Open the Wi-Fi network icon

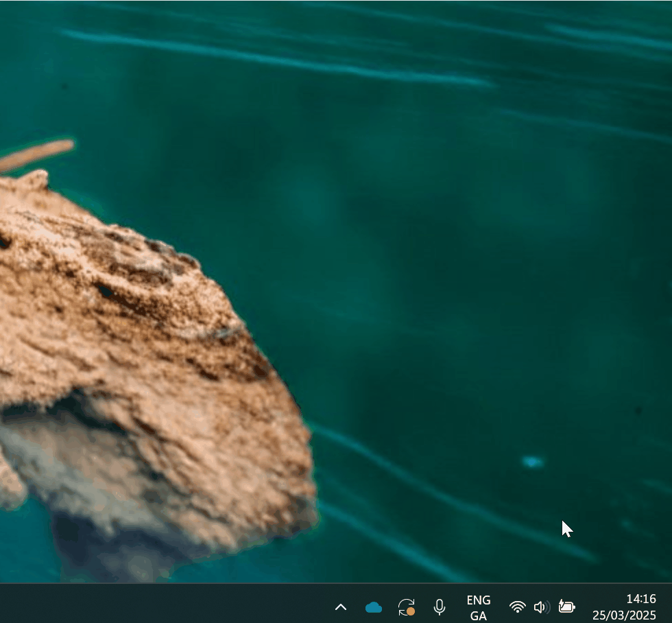pos(518,607)
